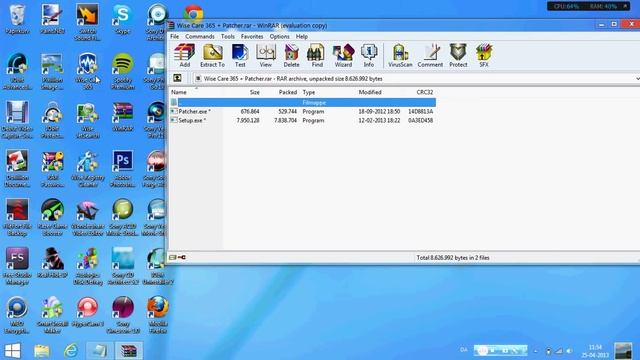This screenshot has width=640, height=360.
Task: Select the Debut Video Capture shortcut
Action: tap(17, 120)
